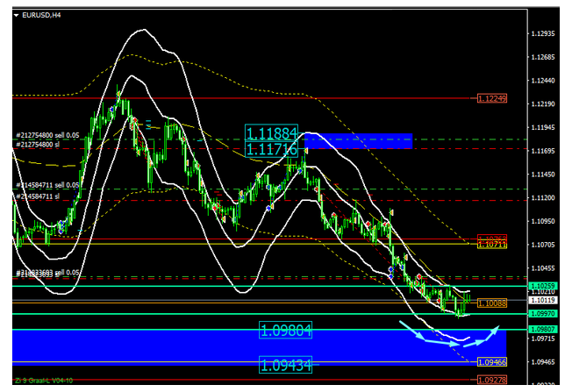Screen dimensions: 572x392
Task: Click the upward cyan arrow at bottom right
Action: tap(497, 332)
